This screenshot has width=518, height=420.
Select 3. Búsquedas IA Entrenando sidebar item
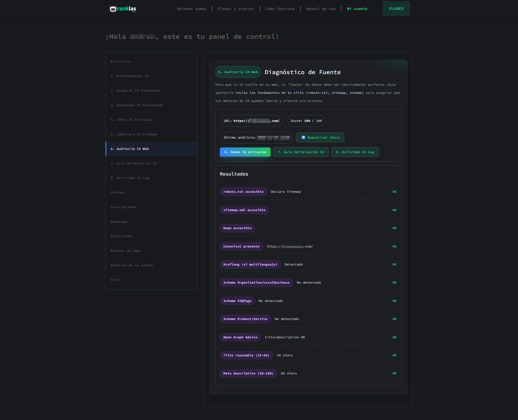pos(137,105)
